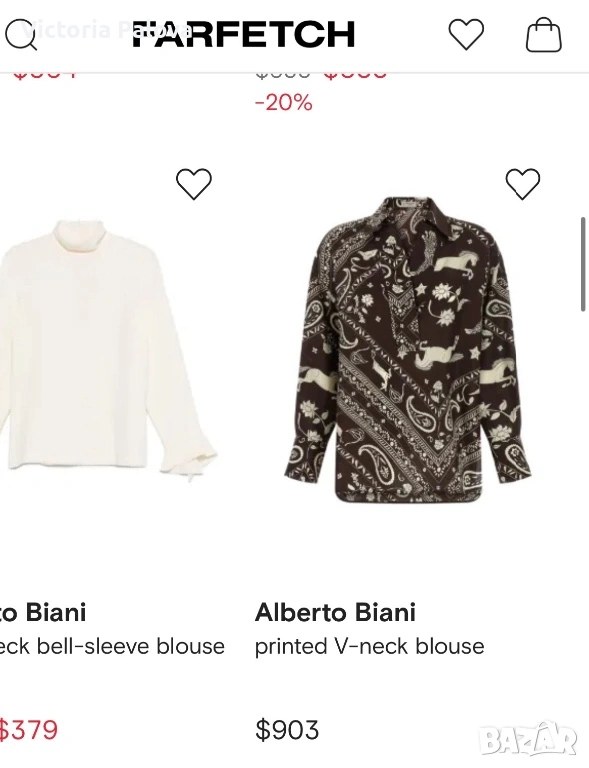Click the cropped red price at top left
589x768 pixels.
tap(44, 75)
